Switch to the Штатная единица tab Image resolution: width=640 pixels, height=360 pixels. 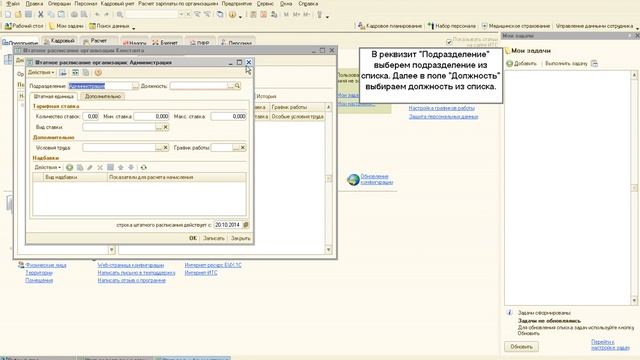click(53, 96)
